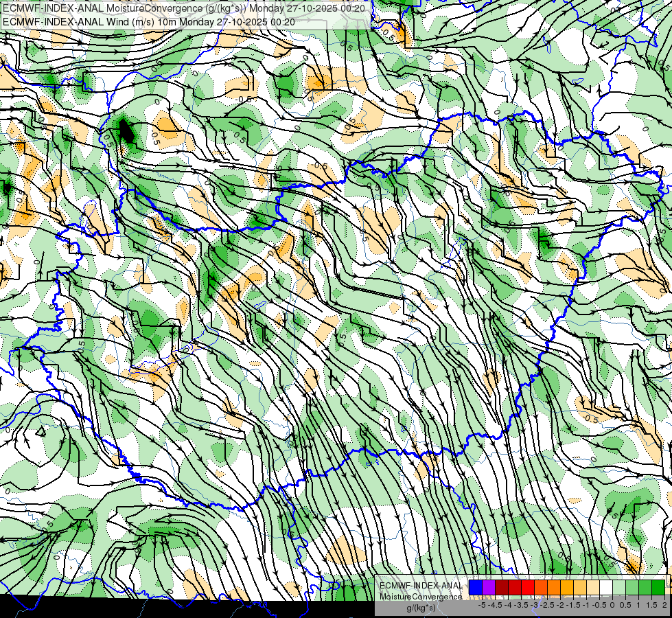Viewport: 672px width, 618px height.
Task: Pick the purple legend swatch
Action: point(489,588)
